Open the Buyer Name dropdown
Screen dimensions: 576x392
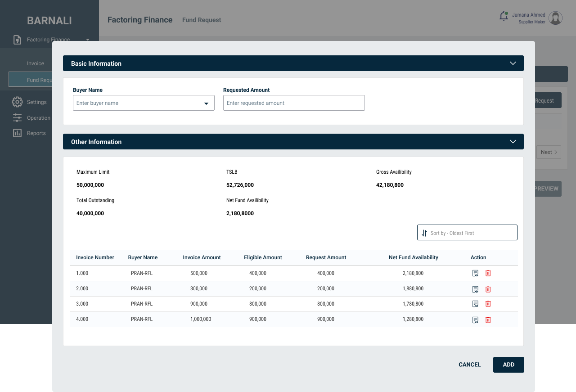[144, 103]
